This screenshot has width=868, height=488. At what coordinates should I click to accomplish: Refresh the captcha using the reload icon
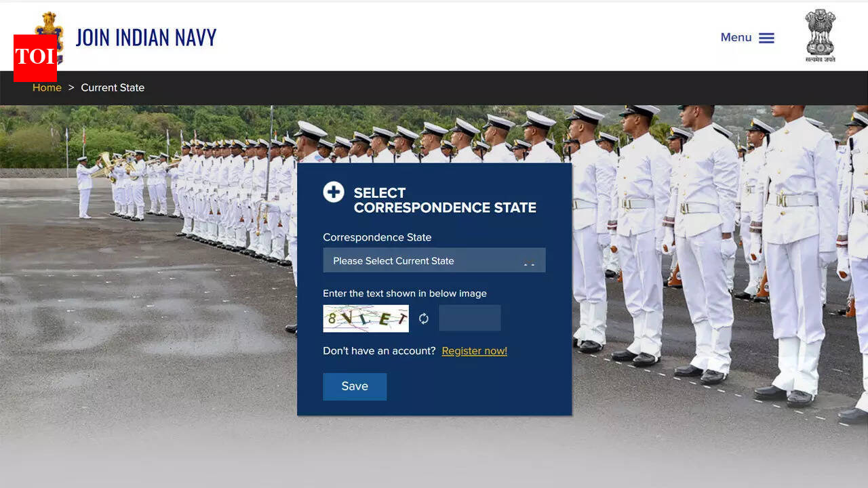click(424, 318)
